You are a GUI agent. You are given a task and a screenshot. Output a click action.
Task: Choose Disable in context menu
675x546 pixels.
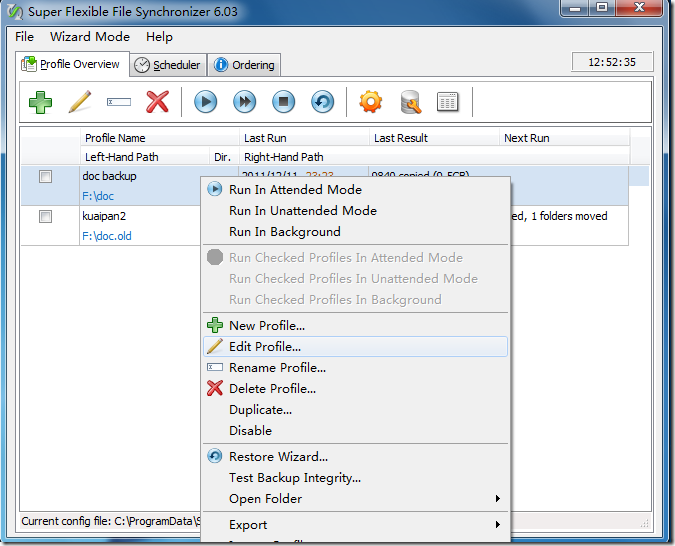(356, 431)
